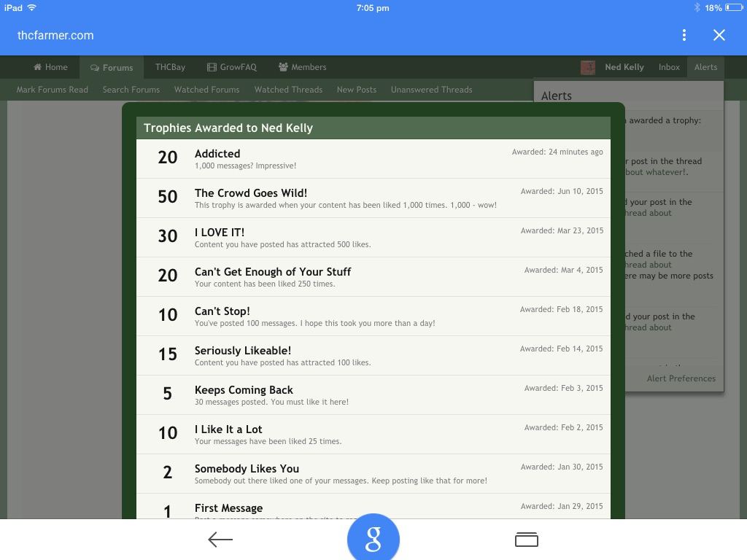Tap the Bluetooth icon in the status bar
Viewport: 747px width, 560px height.
(697, 7)
